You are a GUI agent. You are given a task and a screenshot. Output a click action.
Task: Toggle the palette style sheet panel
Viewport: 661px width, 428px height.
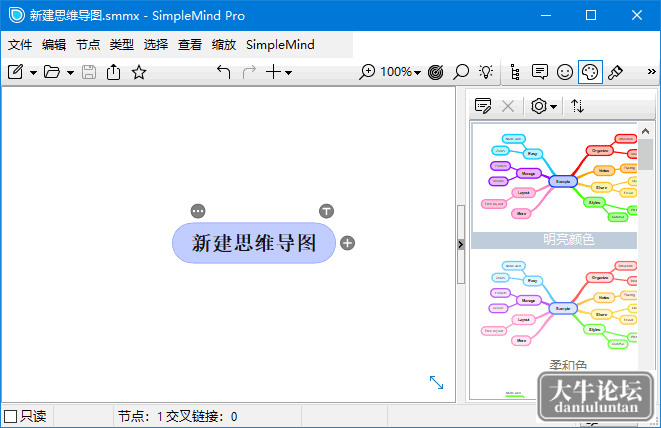point(590,72)
